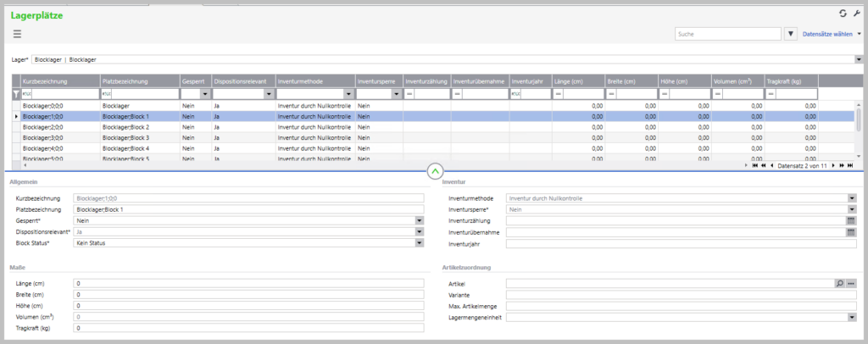The image size is (868, 344).
Task: Refresh the Lagerplätze view
Action: pos(843,14)
